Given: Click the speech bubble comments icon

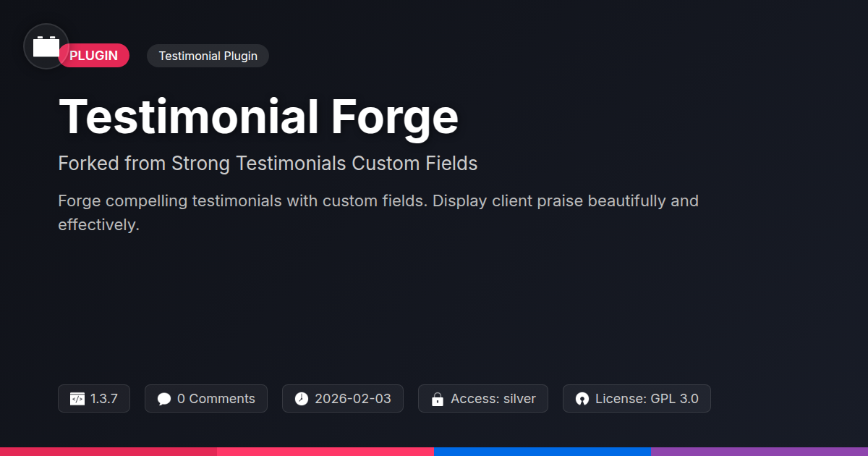Looking at the screenshot, I should [x=164, y=399].
